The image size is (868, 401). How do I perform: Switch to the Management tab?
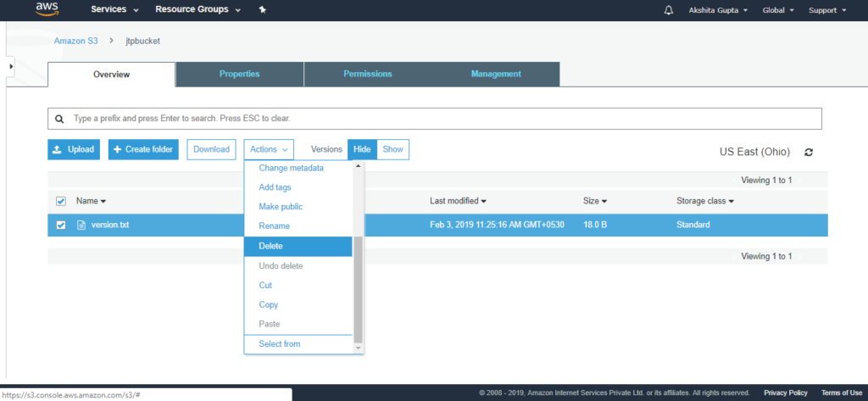[x=496, y=74]
